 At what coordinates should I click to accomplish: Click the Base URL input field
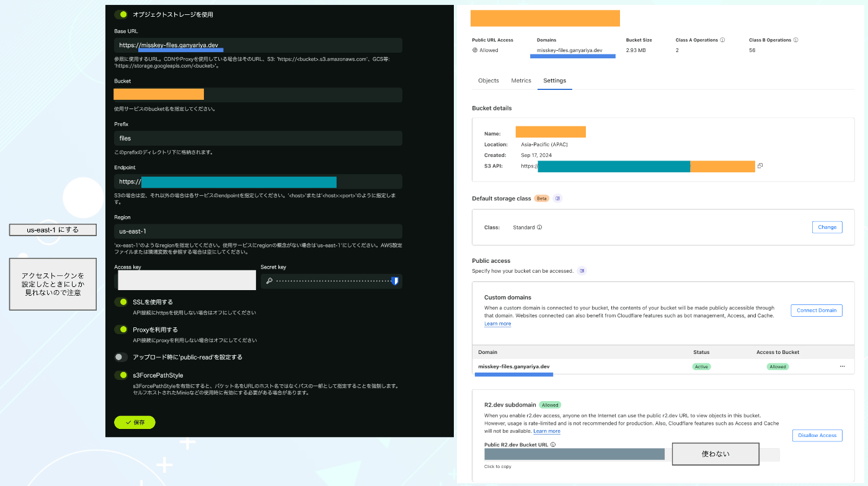pyautogui.click(x=258, y=45)
